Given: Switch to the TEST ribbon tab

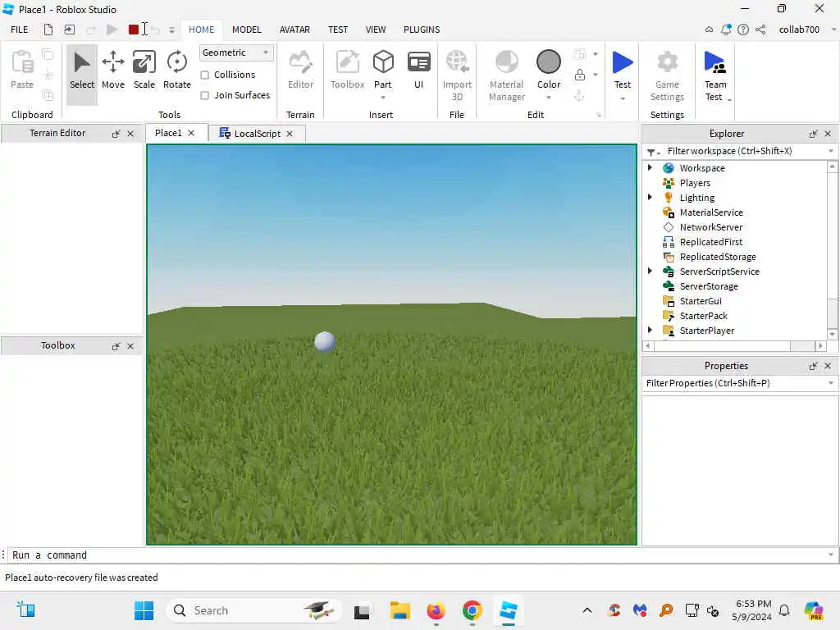Looking at the screenshot, I should [x=337, y=30].
